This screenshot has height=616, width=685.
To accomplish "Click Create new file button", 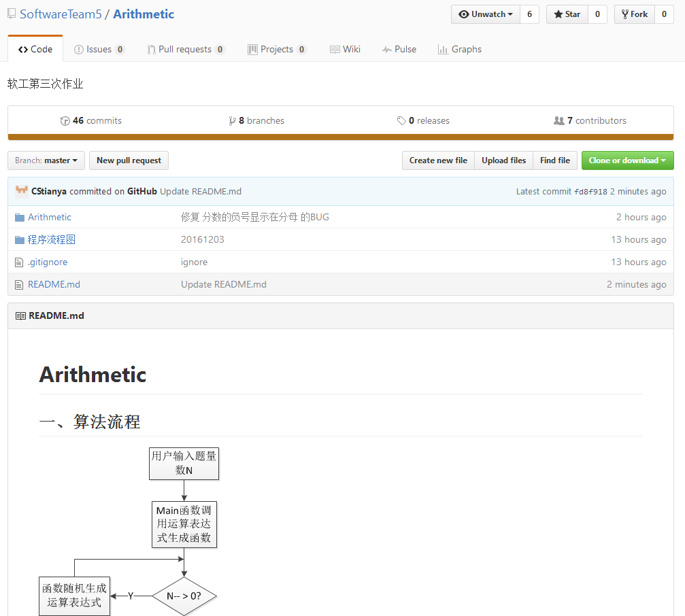I will 438,160.
